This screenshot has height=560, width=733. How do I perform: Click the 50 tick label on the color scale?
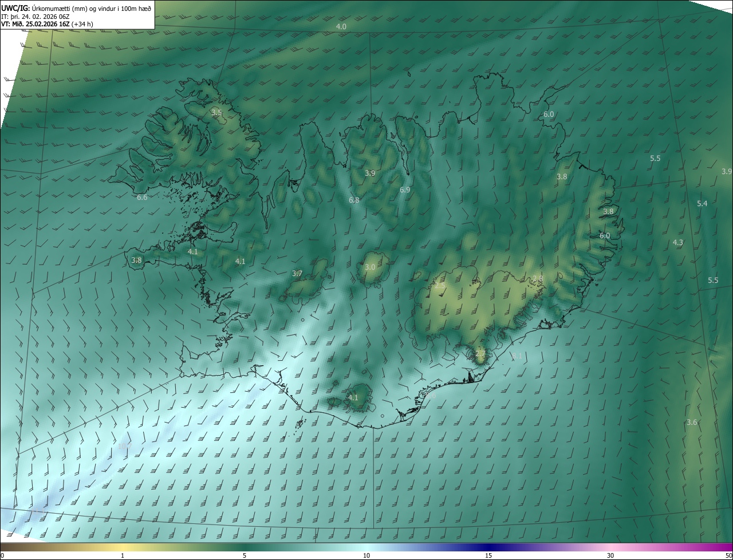[x=728, y=555]
